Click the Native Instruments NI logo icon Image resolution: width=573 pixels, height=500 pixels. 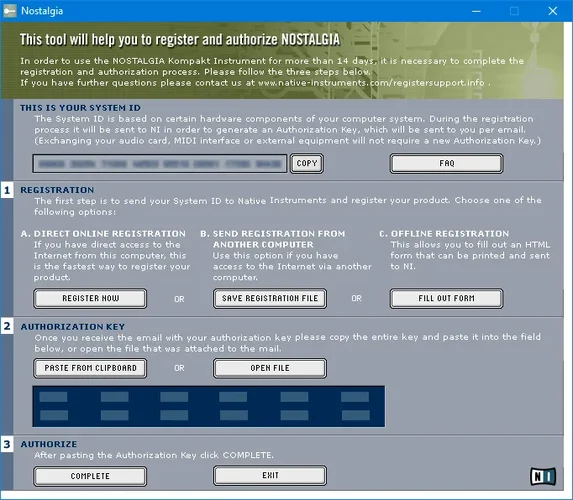point(543,477)
